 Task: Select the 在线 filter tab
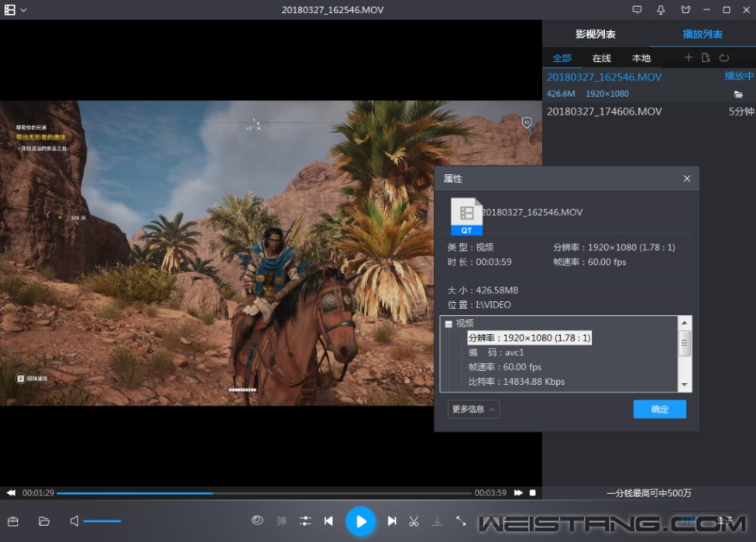click(602, 58)
